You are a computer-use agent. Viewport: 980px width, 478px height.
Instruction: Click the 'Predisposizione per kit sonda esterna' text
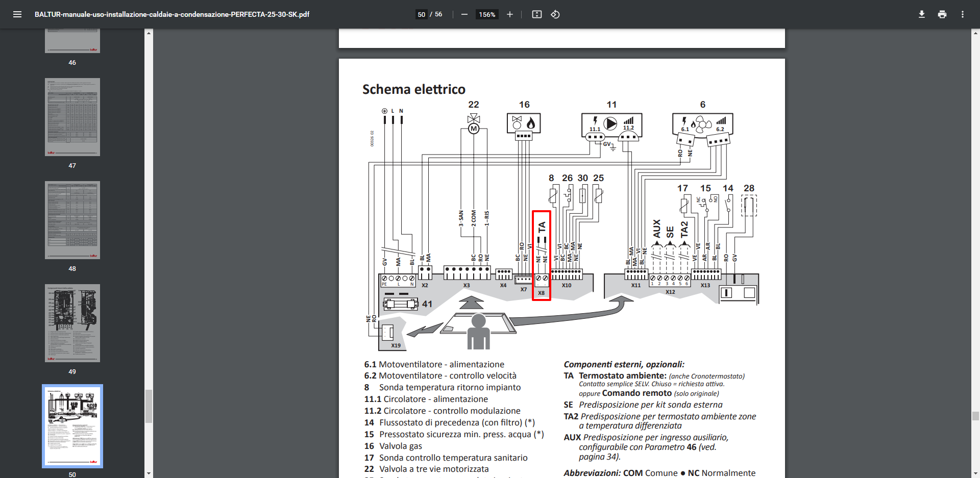click(x=651, y=405)
